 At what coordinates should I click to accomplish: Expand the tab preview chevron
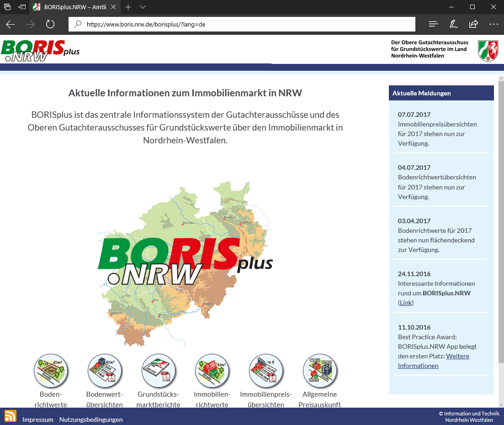143,7
